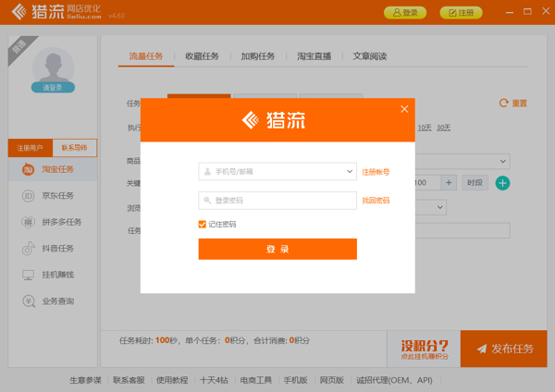
Task: Expand the 手机号/邮箱 account dropdown
Action: click(x=349, y=172)
